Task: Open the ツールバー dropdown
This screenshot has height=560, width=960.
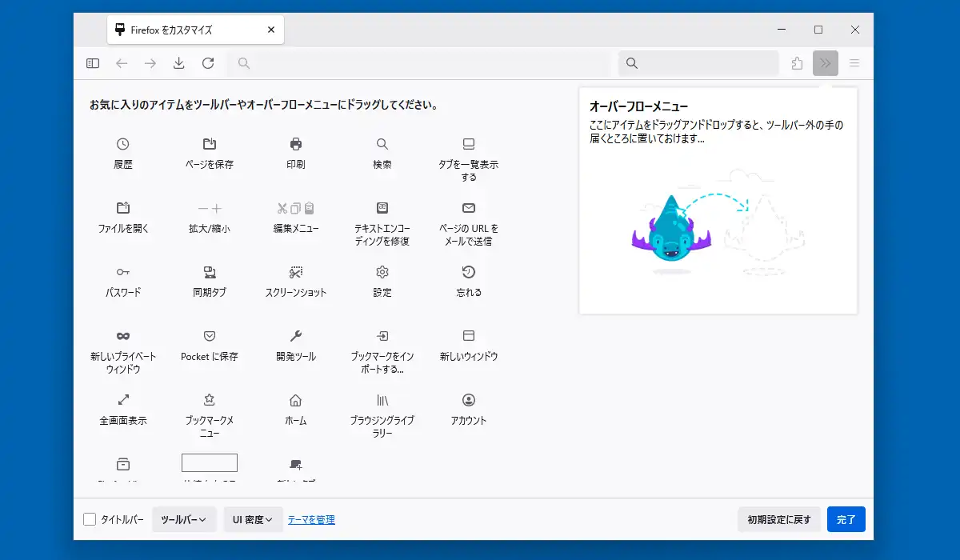Action: pyautogui.click(x=184, y=519)
